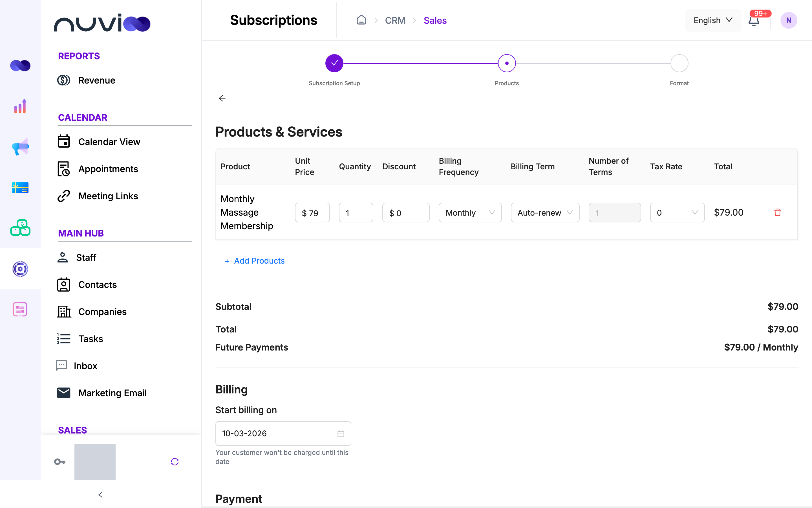Go to home via breadcrumb house icon
The height and width of the screenshot is (508, 812).
(361, 20)
